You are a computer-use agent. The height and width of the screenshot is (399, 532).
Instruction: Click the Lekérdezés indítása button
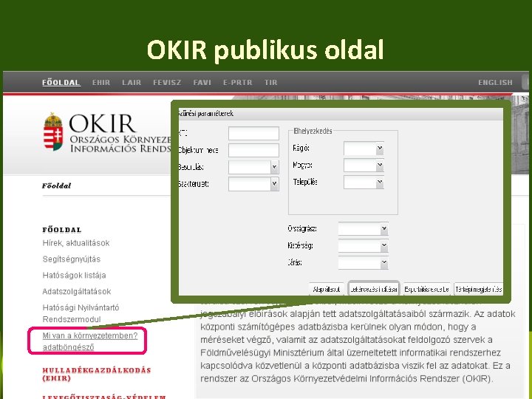pyautogui.click(x=374, y=289)
